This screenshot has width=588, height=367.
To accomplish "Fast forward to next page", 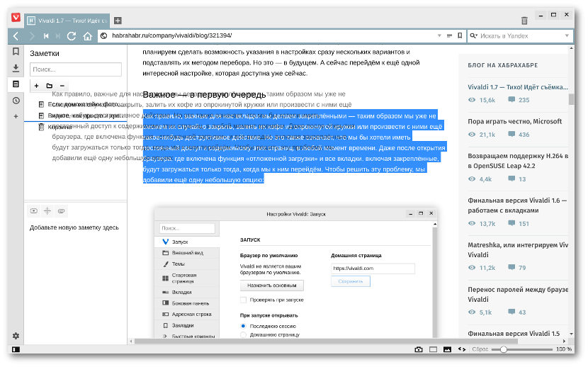I will tap(58, 36).
